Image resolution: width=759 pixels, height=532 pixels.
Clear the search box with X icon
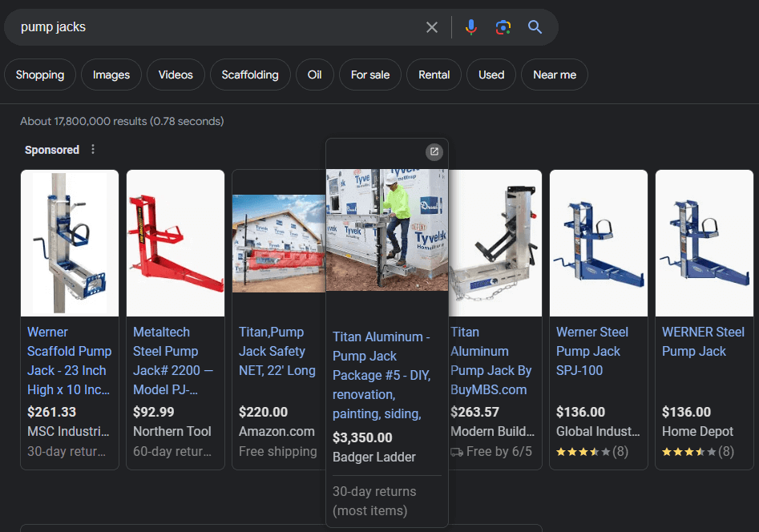432,27
